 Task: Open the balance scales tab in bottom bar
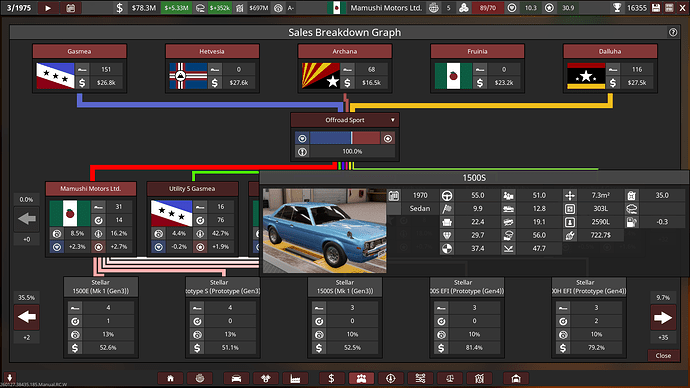tap(450, 378)
